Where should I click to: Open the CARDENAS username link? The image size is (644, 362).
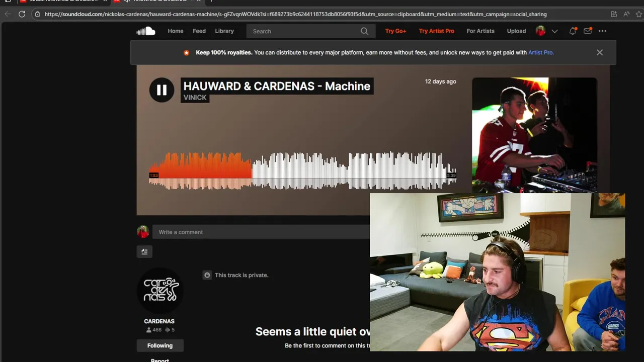[x=159, y=321]
